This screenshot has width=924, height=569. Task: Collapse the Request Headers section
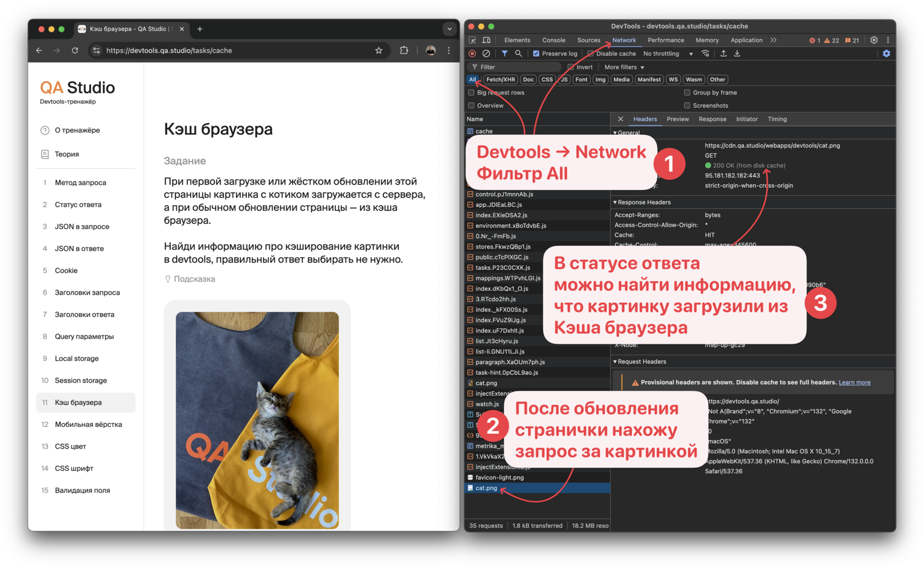coord(640,362)
